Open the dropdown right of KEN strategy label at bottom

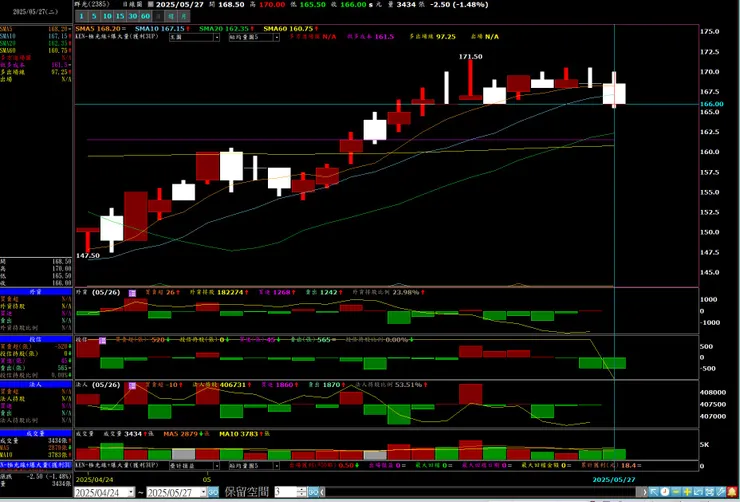click(194, 466)
